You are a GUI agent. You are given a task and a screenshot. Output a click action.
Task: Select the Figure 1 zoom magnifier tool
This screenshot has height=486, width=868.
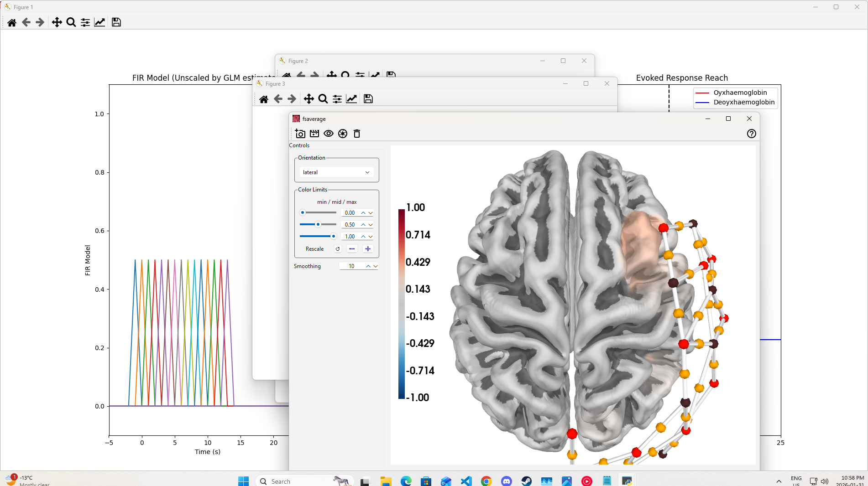click(x=71, y=22)
